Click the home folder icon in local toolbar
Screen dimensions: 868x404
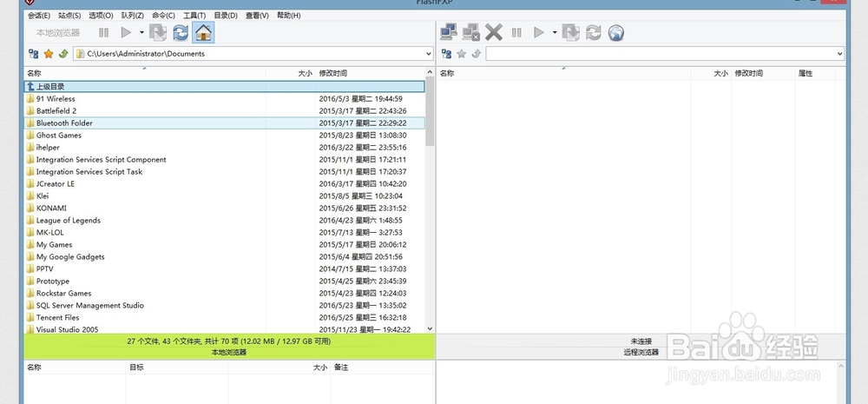204,33
